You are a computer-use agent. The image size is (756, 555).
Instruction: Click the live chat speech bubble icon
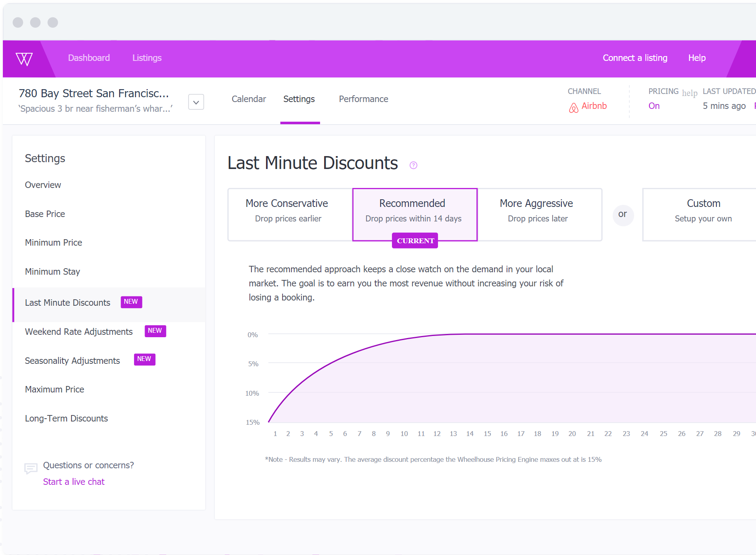31,468
